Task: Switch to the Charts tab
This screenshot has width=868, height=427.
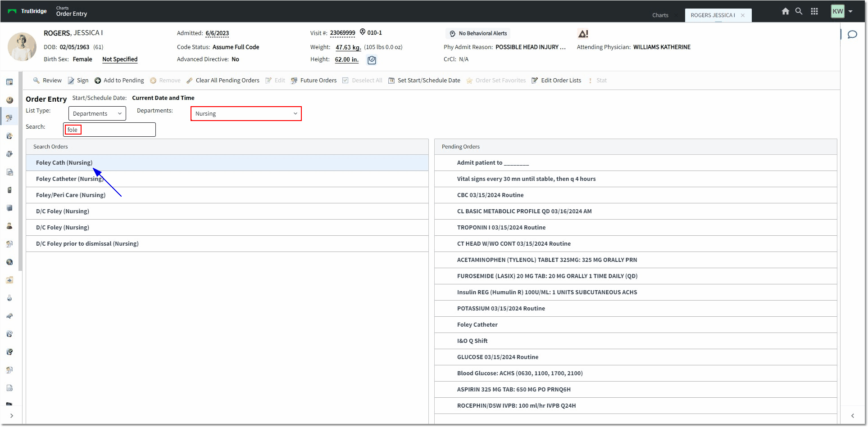Action: tap(660, 15)
